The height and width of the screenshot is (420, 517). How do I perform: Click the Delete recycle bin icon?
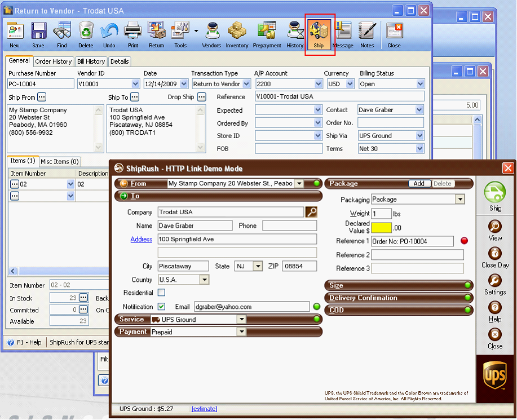point(86,34)
